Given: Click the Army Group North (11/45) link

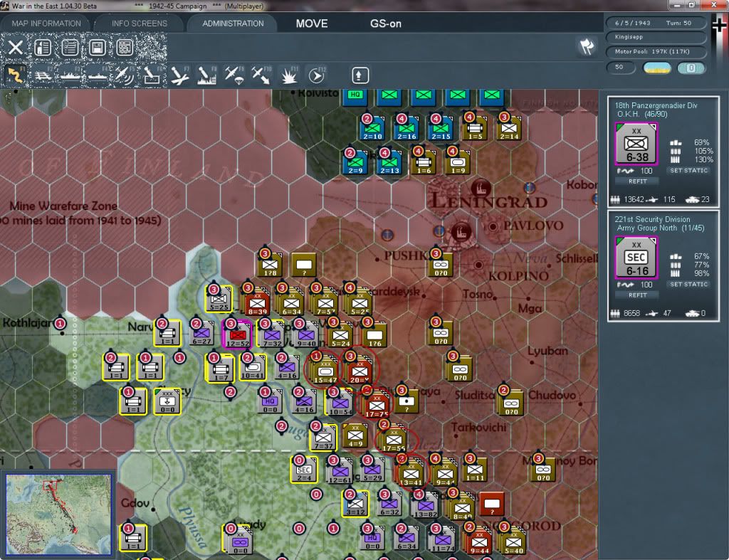Looking at the screenshot, I should coord(661,228).
